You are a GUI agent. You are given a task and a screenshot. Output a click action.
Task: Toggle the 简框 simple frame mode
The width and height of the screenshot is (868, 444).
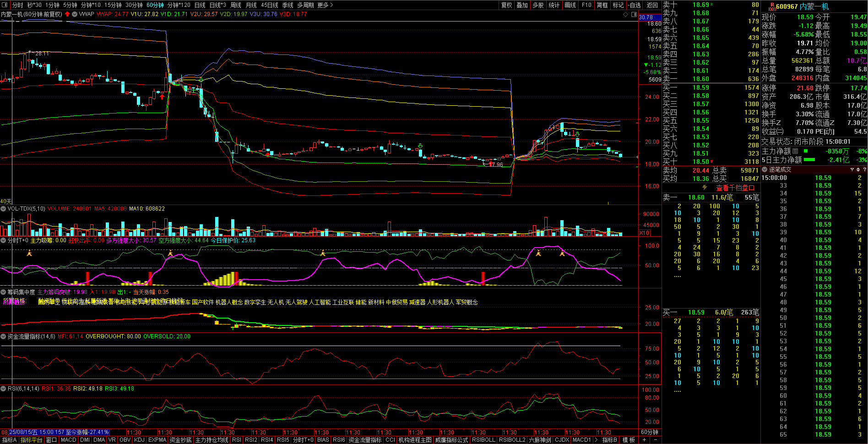[602, 5]
